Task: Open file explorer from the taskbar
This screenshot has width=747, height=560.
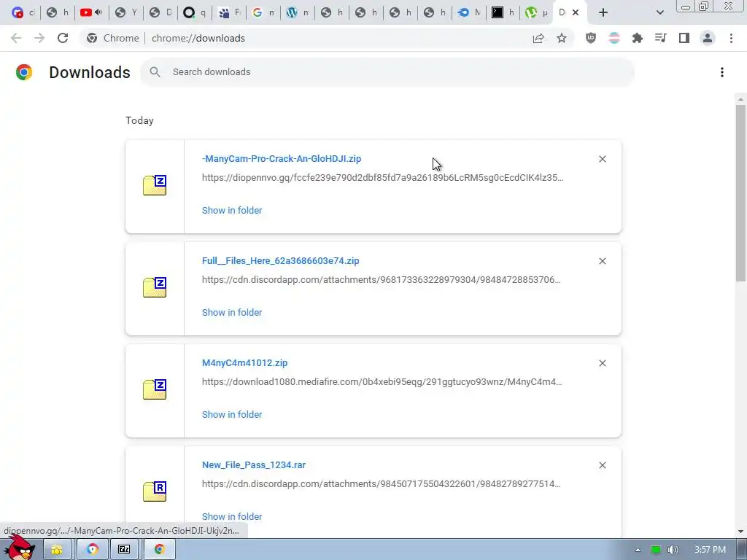Action: point(57,550)
